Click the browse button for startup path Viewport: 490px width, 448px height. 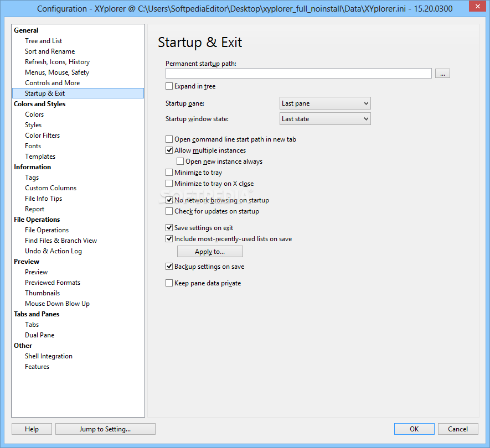[442, 74]
